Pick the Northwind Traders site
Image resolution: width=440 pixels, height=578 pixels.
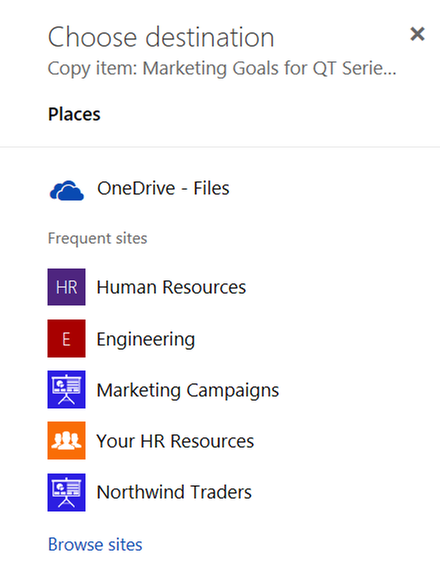[174, 492]
